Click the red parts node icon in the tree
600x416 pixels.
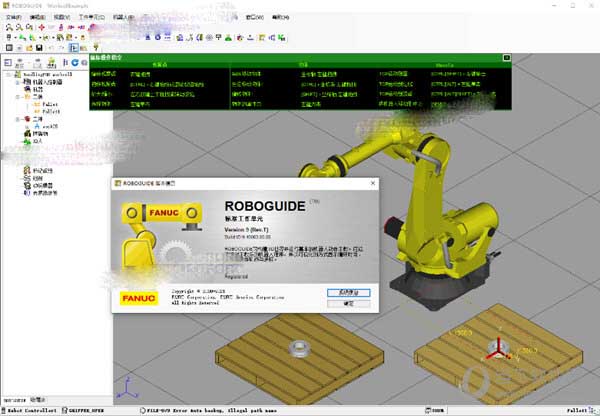(27, 119)
